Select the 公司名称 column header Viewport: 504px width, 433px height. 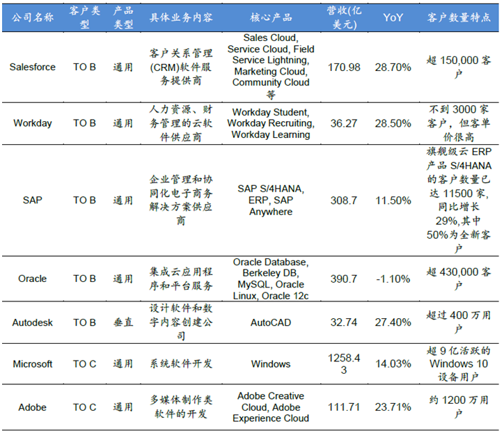pos(33,17)
